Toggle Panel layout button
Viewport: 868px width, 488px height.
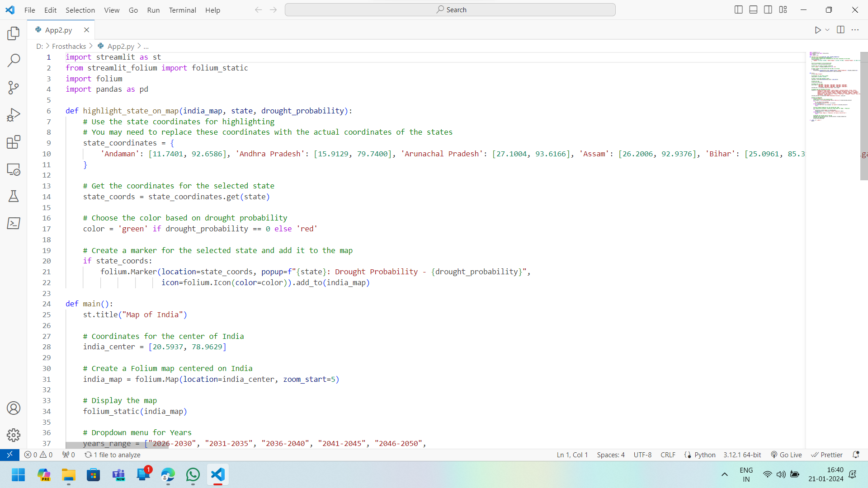point(753,9)
